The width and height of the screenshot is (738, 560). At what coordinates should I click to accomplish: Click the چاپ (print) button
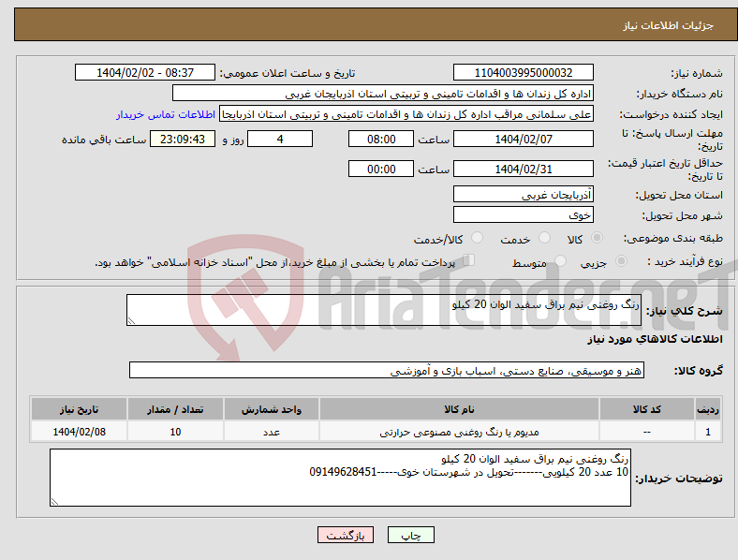tap(410, 535)
